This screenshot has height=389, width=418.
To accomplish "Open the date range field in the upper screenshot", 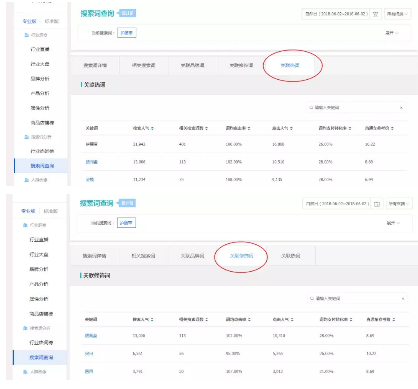I will 336,14.
